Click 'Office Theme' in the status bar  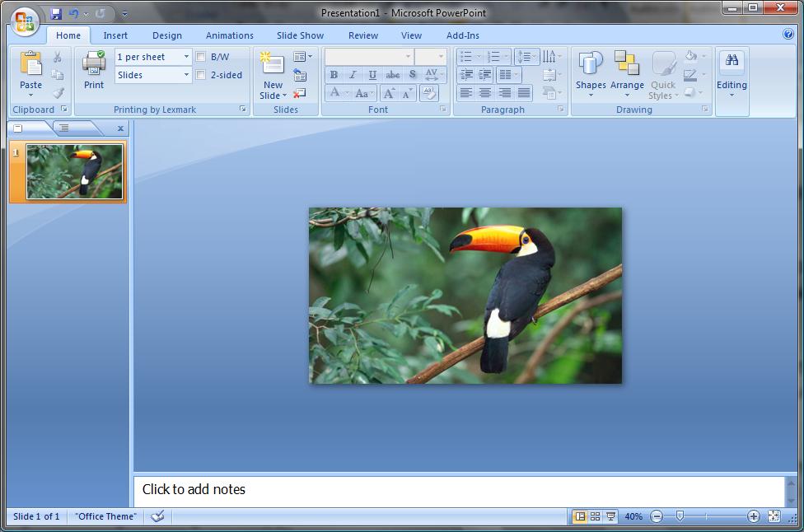pyautogui.click(x=106, y=516)
